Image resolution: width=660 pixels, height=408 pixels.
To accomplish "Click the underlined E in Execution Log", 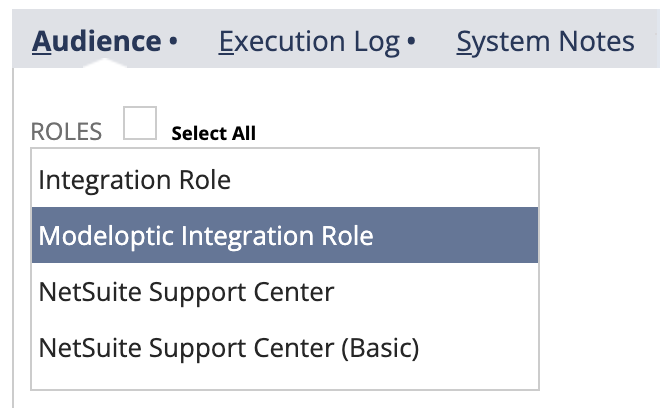I will pyautogui.click(x=226, y=42).
